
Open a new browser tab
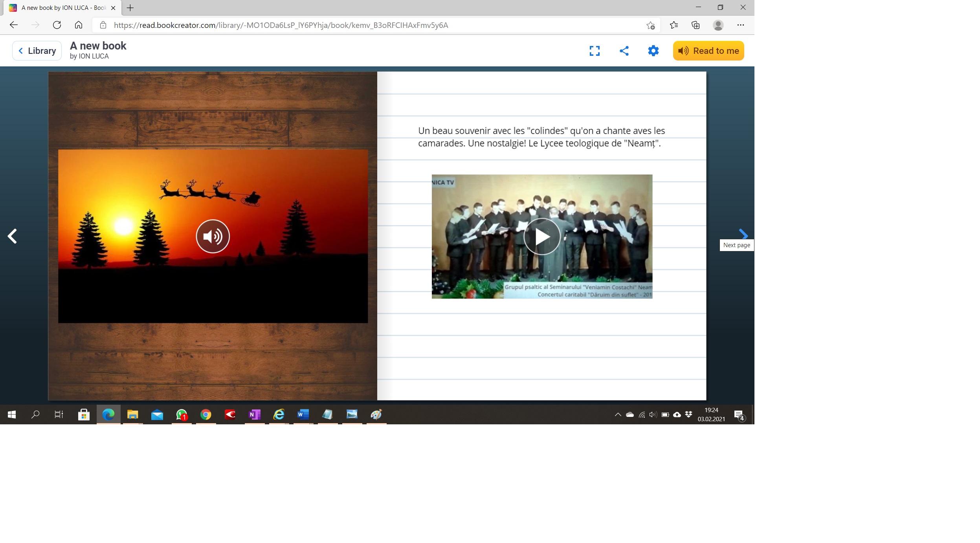click(x=130, y=8)
